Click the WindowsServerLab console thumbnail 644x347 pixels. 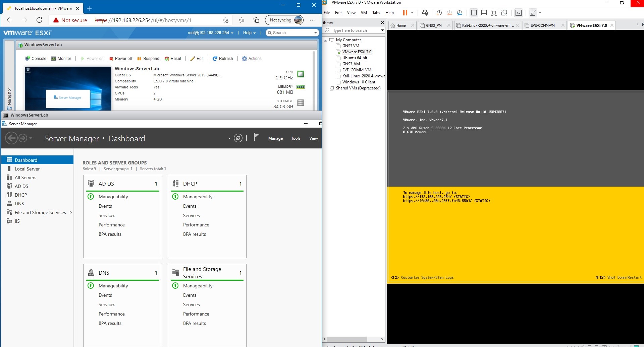click(x=68, y=88)
